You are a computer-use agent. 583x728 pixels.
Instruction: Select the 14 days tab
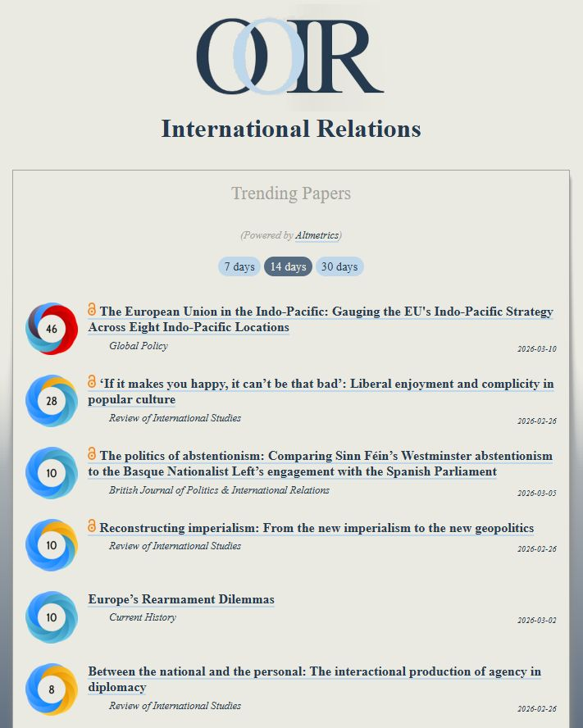coord(288,266)
